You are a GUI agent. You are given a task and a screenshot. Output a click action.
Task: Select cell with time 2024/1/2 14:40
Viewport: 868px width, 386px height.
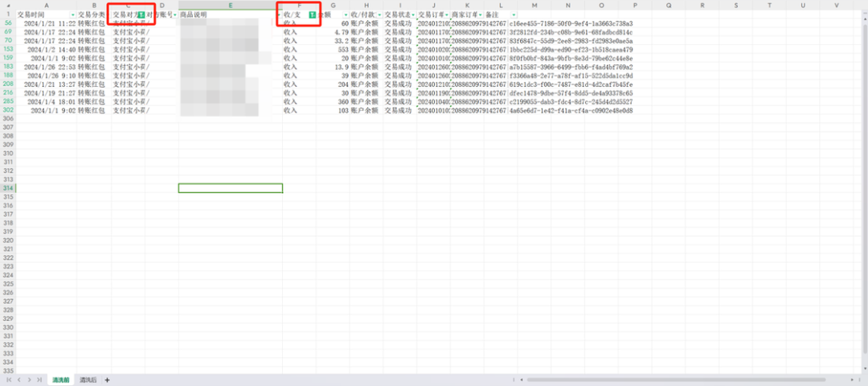click(47, 49)
